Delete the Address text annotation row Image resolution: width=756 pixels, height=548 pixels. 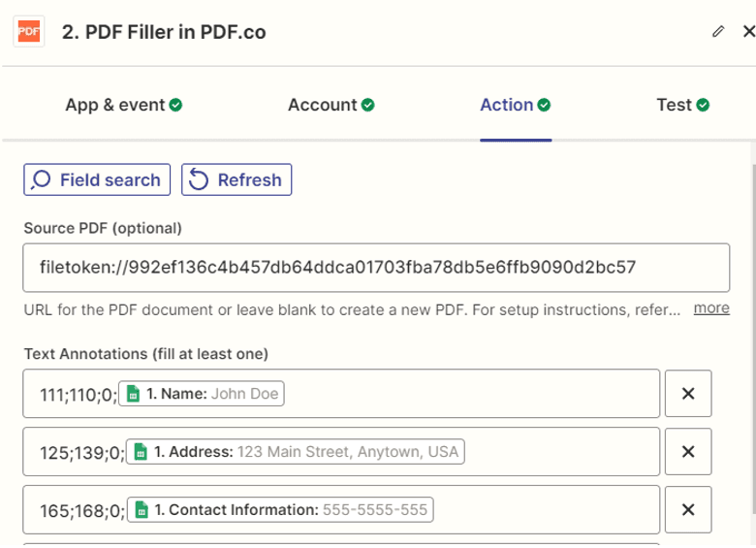[x=688, y=451]
